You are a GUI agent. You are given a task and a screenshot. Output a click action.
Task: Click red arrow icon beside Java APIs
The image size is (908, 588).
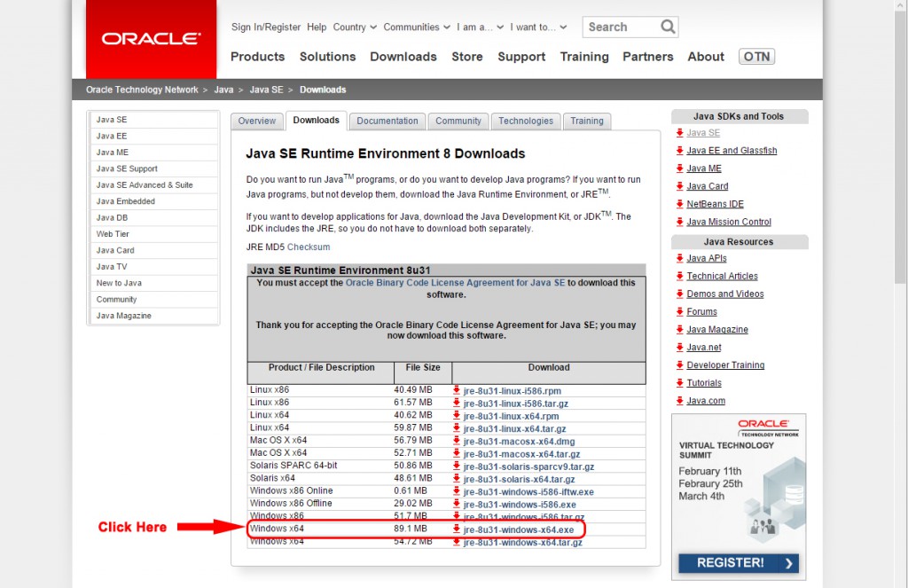(680, 258)
